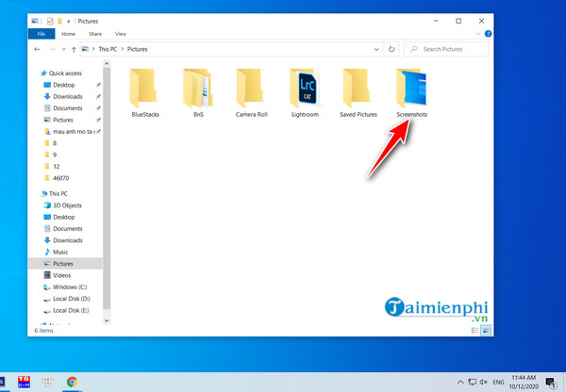Screen dimensions: 566x392
Task: Switch to large icons view layout
Action: (486, 330)
